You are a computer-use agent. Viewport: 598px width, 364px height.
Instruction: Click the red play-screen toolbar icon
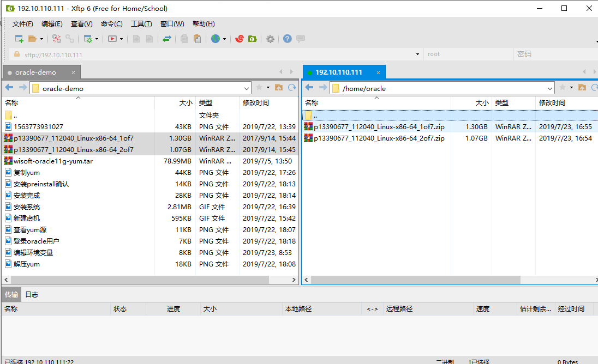(x=112, y=39)
